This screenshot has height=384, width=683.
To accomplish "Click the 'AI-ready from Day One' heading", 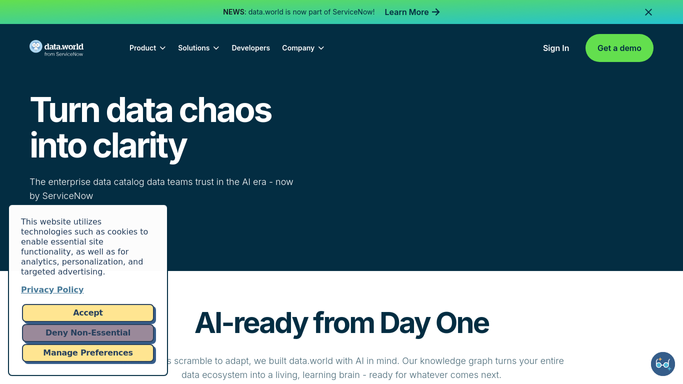I will 342,323.
